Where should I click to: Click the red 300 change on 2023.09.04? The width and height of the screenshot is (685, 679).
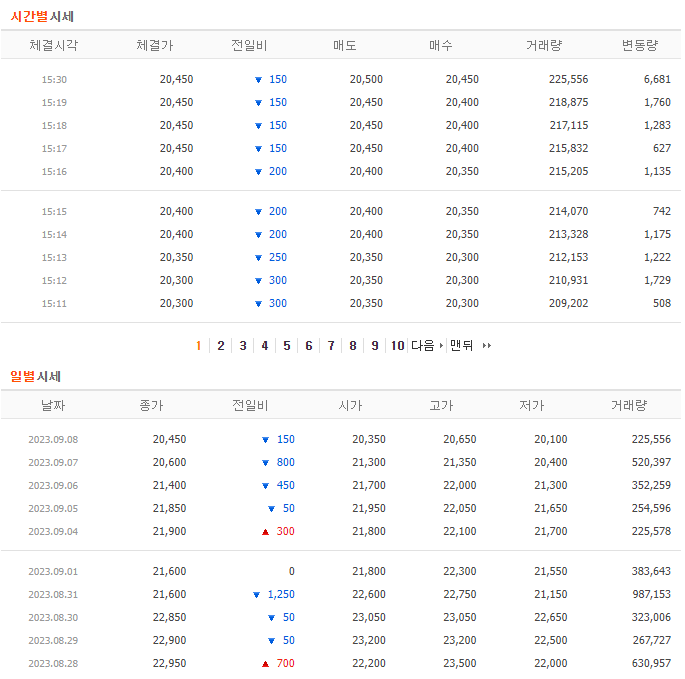[x=285, y=531]
